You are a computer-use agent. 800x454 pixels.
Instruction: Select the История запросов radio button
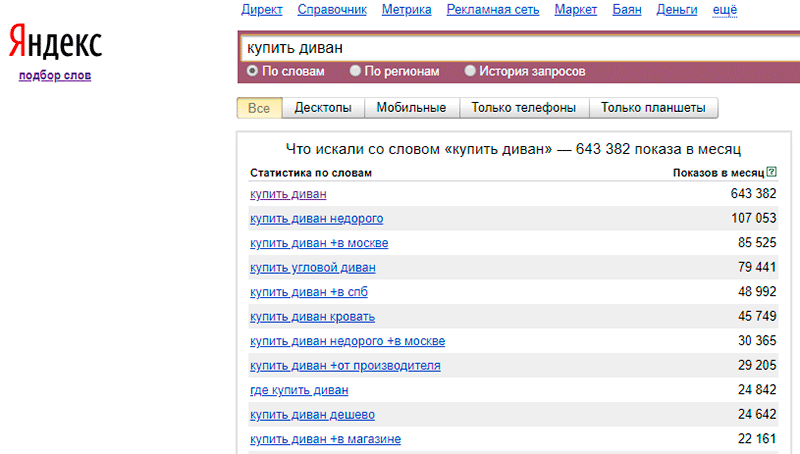(470, 71)
